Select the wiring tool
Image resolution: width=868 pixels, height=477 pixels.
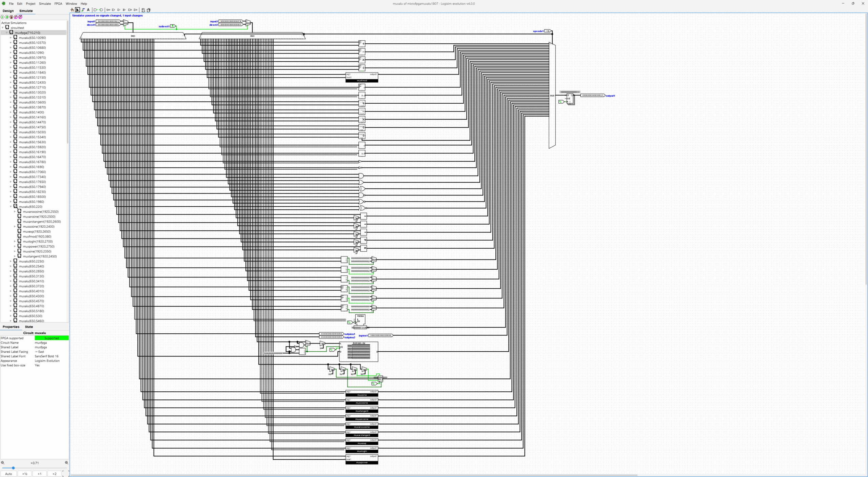[83, 10]
